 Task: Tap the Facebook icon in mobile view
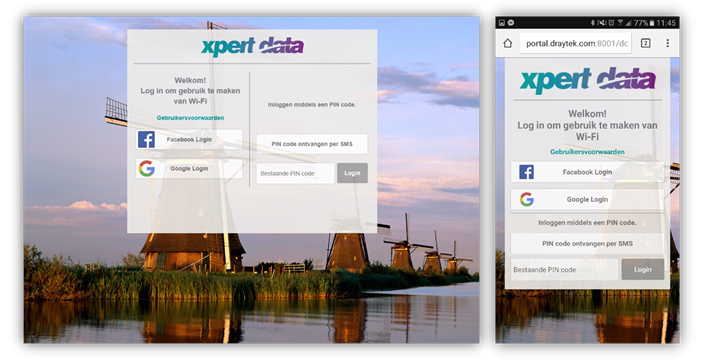[526, 172]
